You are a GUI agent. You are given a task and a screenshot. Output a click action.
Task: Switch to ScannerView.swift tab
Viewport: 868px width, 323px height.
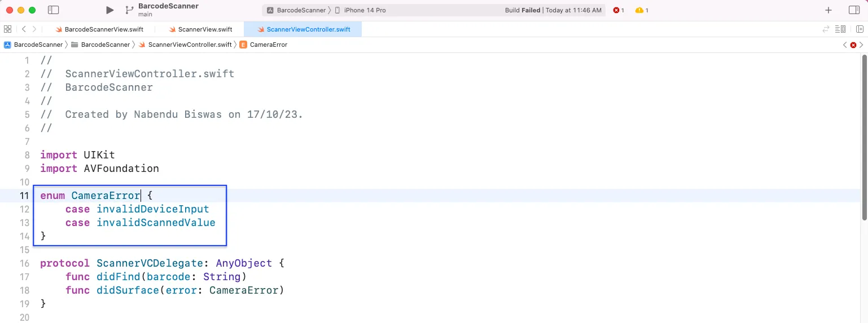click(200, 29)
